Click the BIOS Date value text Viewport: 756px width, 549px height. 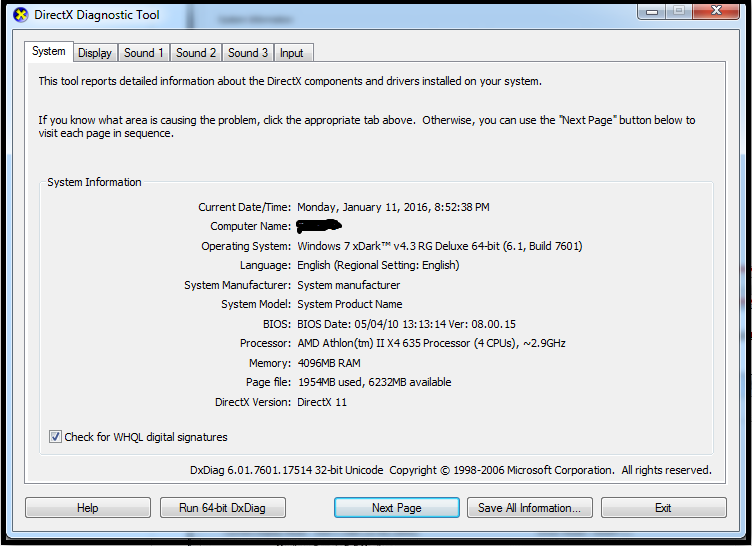tap(406, 324)
